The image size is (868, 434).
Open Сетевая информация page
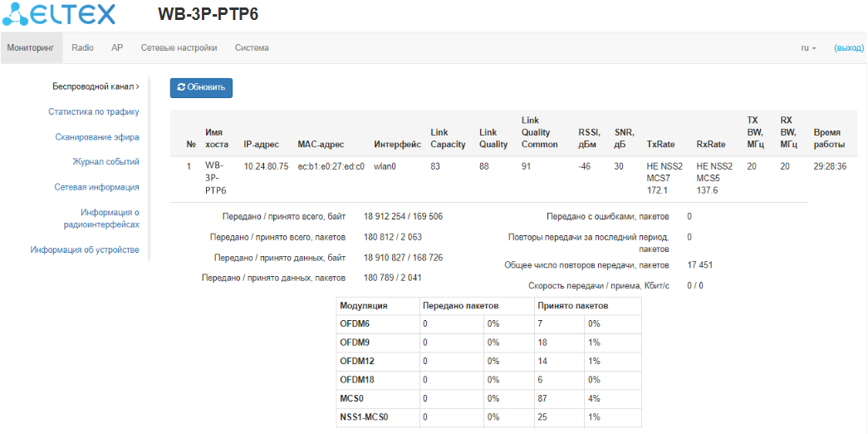pos(96,187)
